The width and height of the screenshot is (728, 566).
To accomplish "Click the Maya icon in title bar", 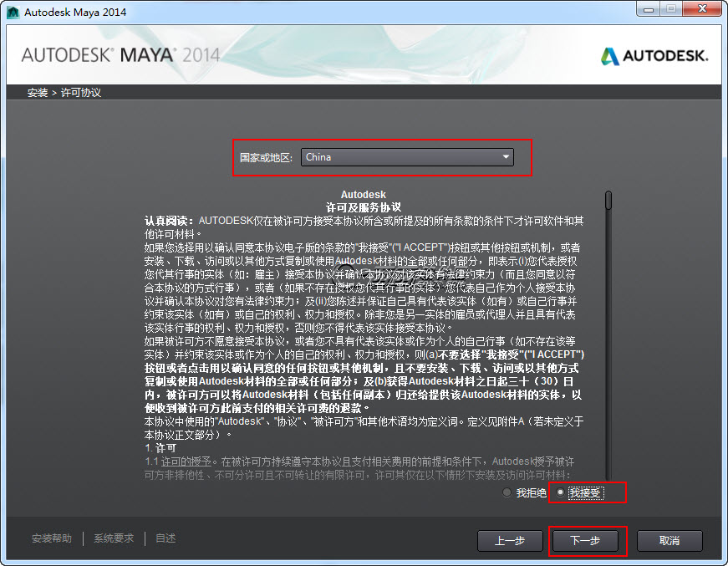I will coord(13,12).
